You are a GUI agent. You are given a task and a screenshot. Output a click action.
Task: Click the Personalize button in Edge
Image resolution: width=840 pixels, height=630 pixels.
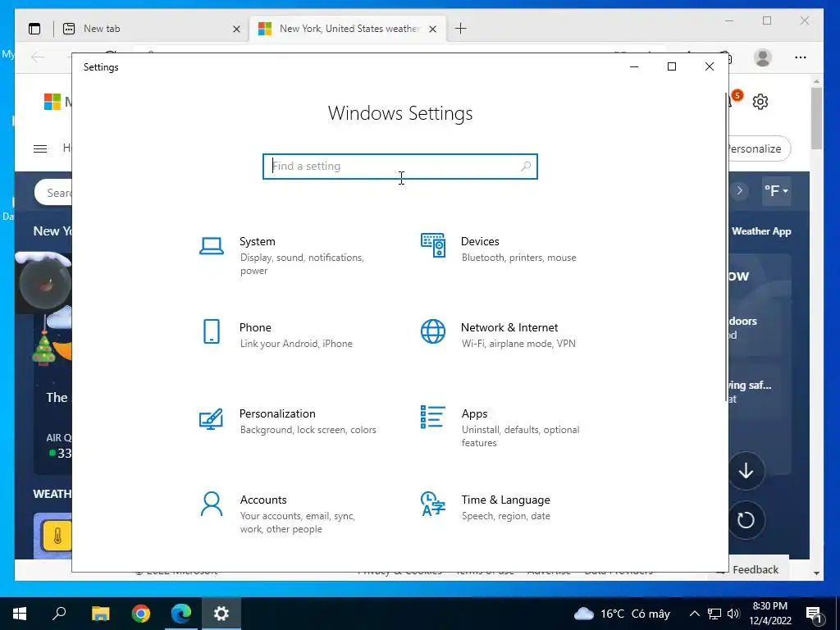tap(760, 149)
